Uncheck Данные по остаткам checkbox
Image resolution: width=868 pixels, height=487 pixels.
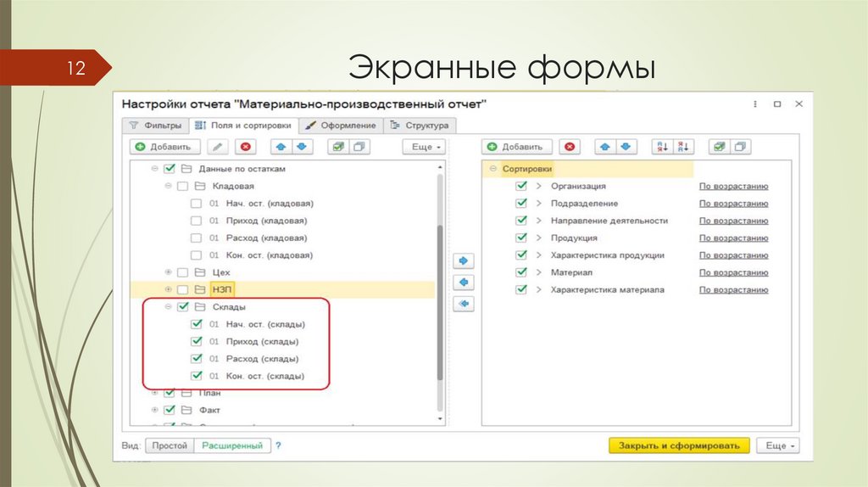170,169
